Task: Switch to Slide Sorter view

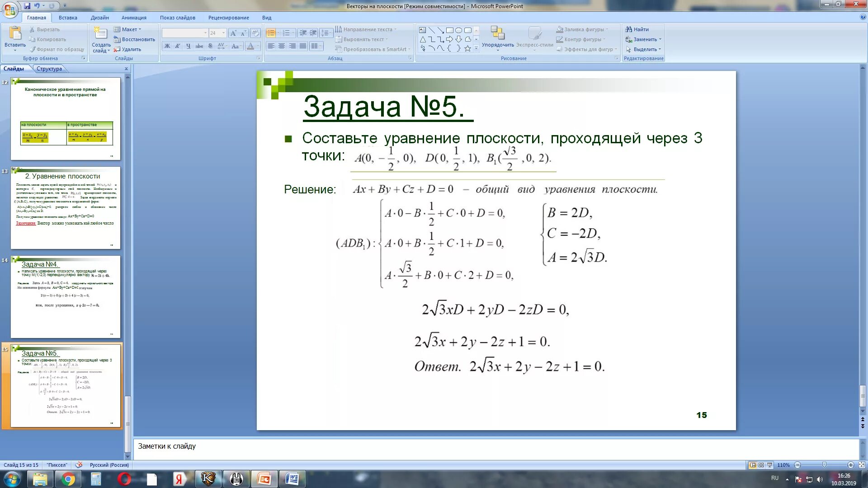Action: 761,465
